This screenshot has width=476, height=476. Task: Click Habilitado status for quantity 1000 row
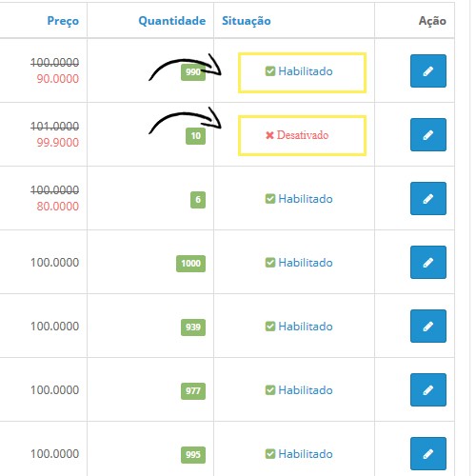(299, 263)
